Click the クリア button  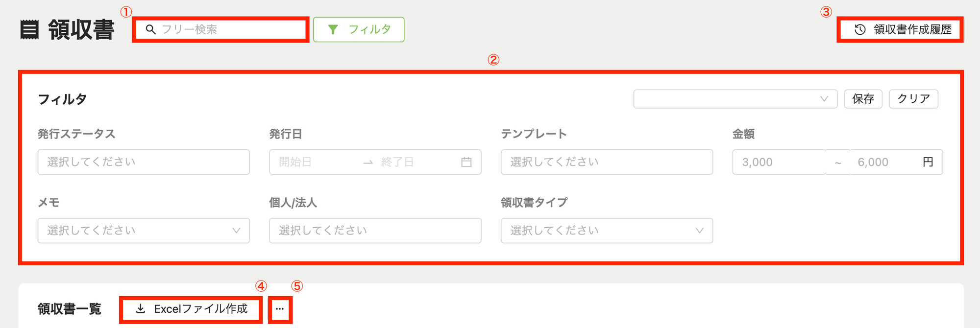tap(914, 99)
